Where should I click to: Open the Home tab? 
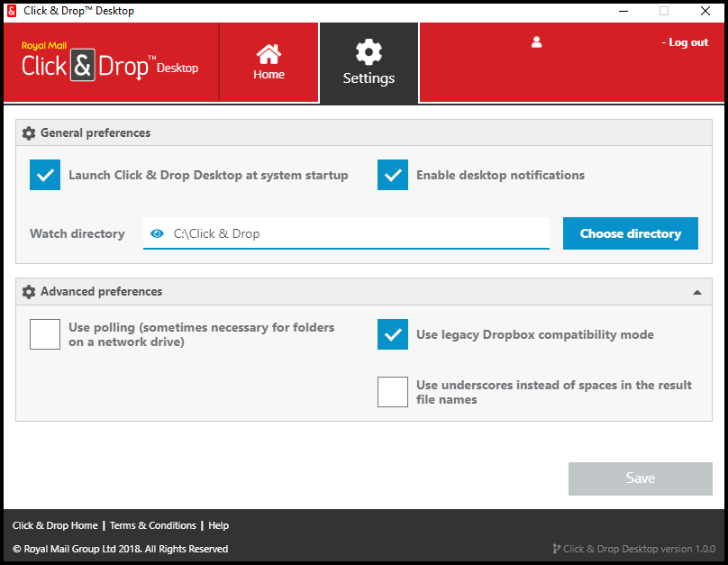click(x=268, y=62)
